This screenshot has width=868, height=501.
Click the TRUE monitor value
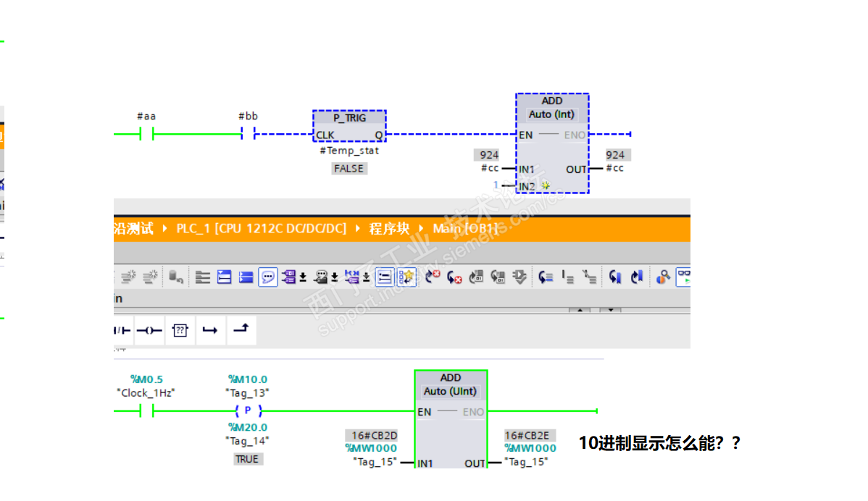[x=247, y=459]
